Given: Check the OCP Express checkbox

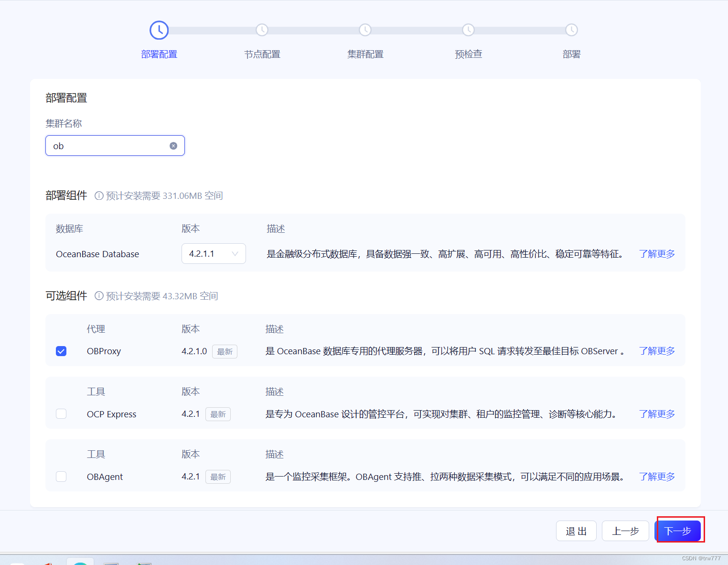Looking at the screenshot, I should coord(61,414).
